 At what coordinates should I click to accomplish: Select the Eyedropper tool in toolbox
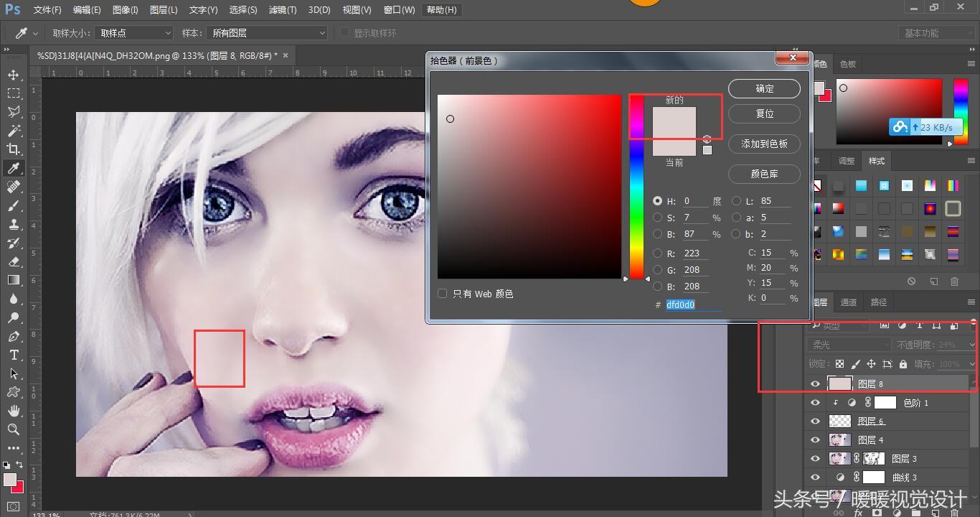coord(14,168)
